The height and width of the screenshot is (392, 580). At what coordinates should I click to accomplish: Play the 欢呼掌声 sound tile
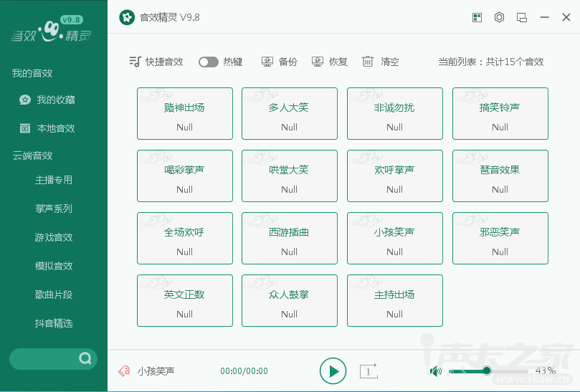(x=395, y=176)
